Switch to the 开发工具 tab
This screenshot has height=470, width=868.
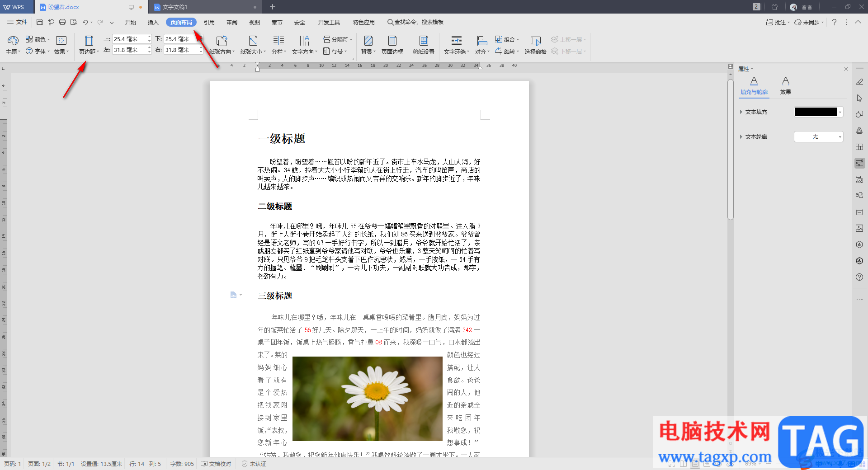329,22
